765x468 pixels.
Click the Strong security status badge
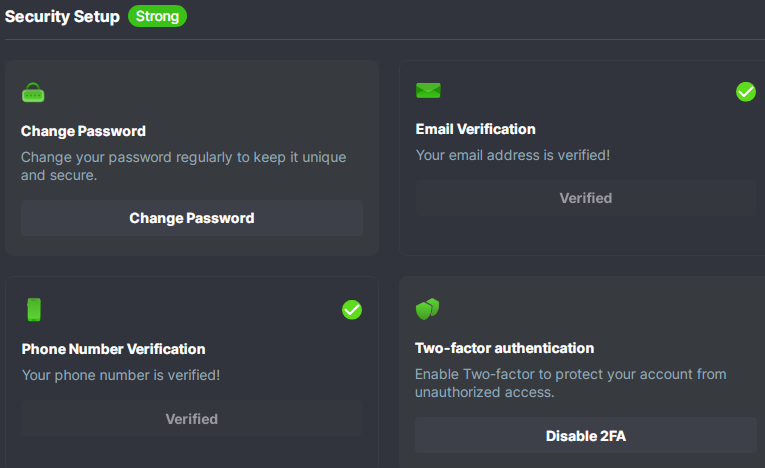click(x=157, y=16)
